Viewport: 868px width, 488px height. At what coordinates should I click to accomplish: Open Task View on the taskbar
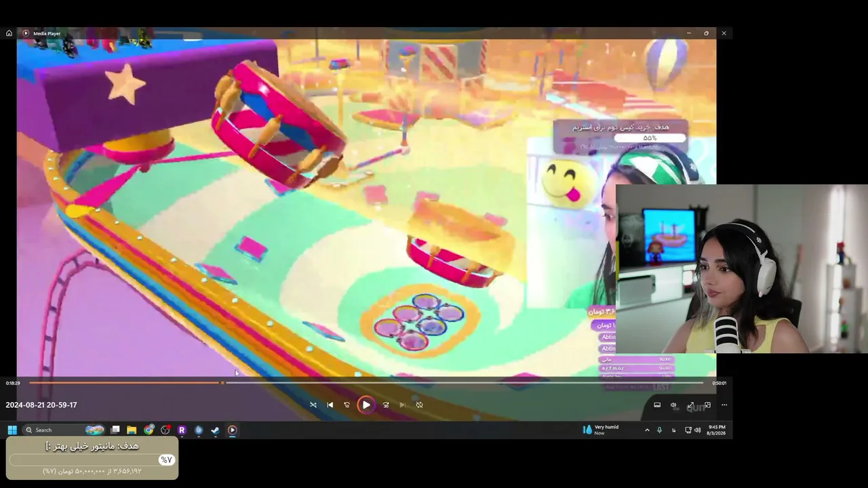coord(115,430)
